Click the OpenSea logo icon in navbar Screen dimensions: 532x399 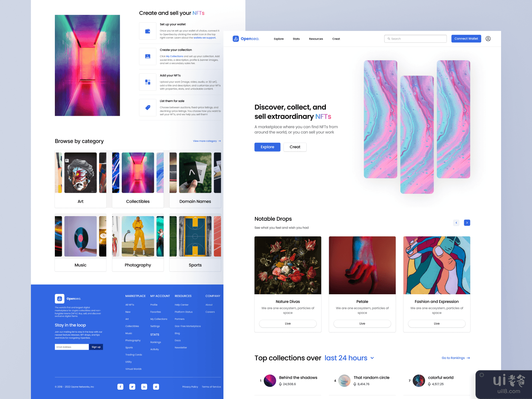[x=235, y=39]
